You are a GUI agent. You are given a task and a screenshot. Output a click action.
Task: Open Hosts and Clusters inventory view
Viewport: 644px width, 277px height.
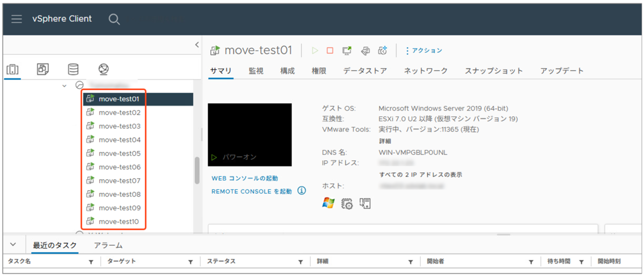[x=13, y=69]
